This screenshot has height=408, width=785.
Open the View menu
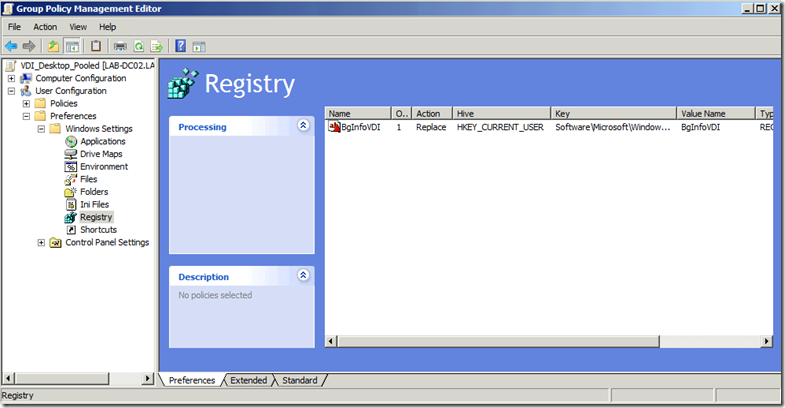(78, 27)
